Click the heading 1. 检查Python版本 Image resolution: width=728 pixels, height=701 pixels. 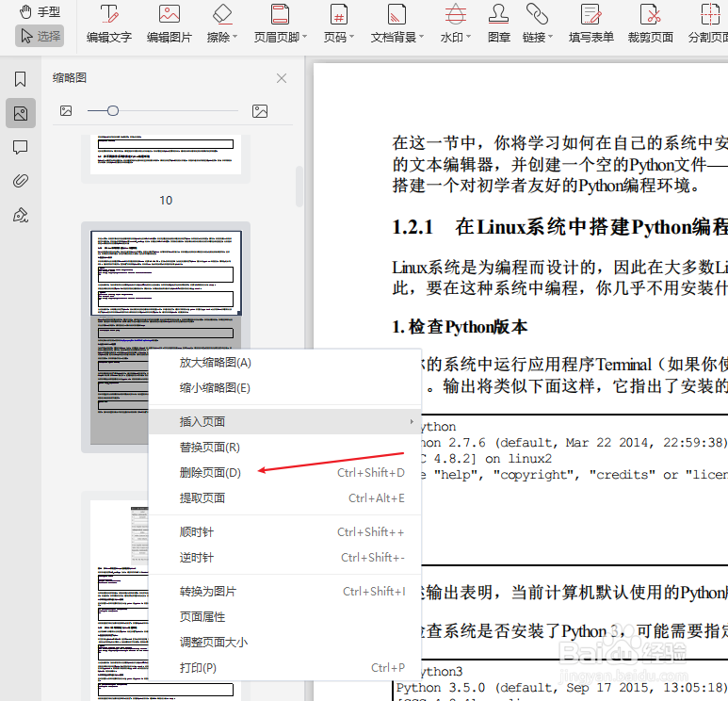pos(460,327)
